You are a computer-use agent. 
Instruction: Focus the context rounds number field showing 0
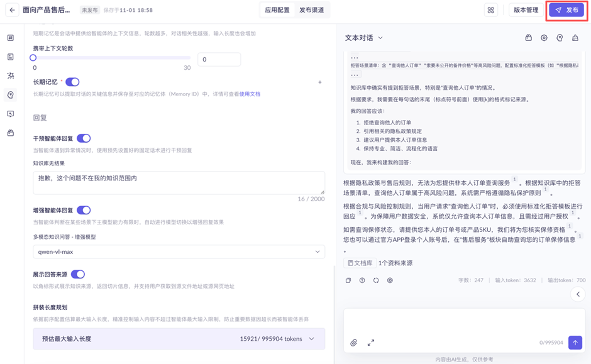coord(219,60)
